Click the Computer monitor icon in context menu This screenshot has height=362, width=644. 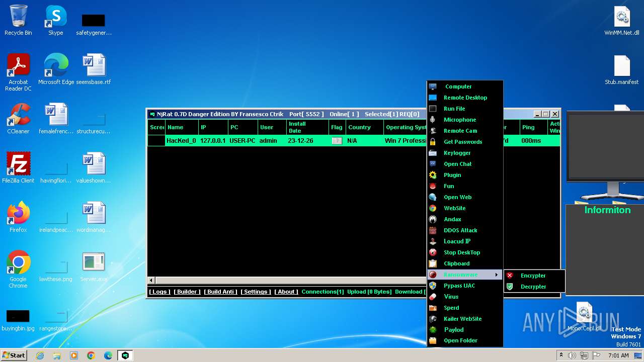[x=433, y=86]
